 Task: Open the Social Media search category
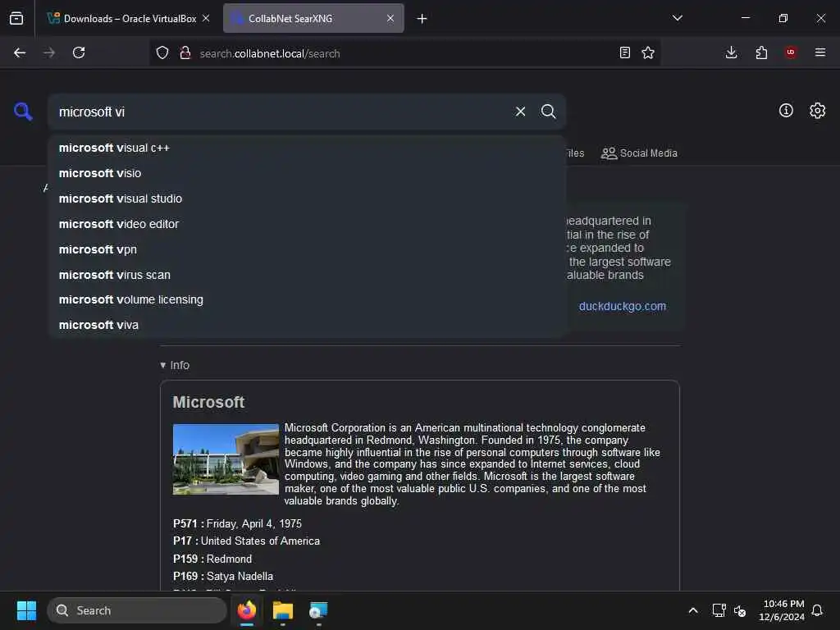point(639,153)
